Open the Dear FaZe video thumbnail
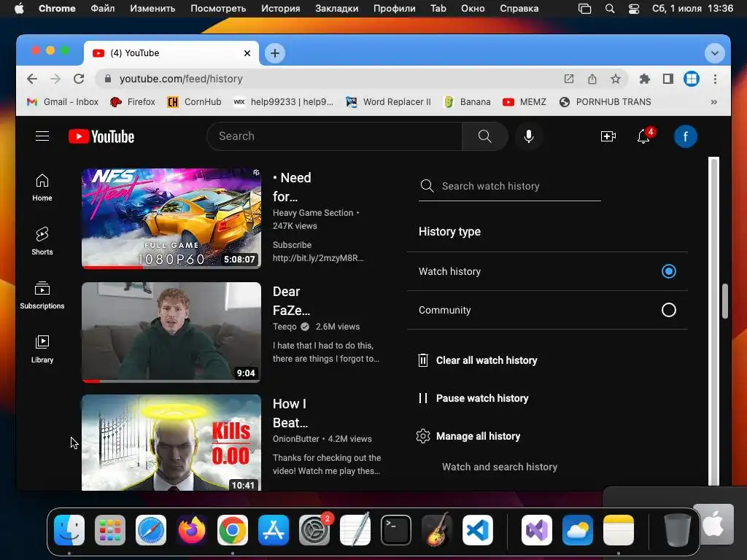The image size is (747, 560). click(171, 332)
